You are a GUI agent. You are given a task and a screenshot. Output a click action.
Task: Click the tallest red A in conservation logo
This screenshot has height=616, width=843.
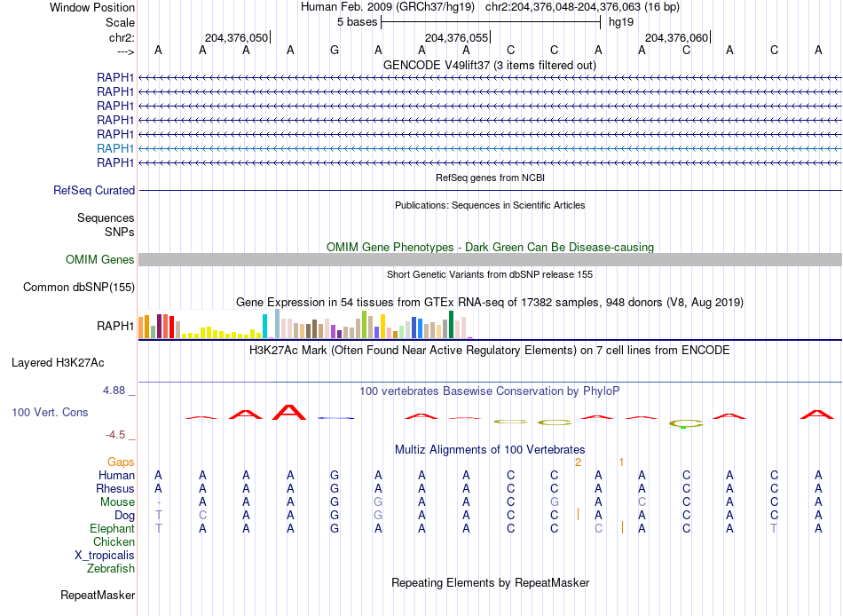(x=289, y=413)
